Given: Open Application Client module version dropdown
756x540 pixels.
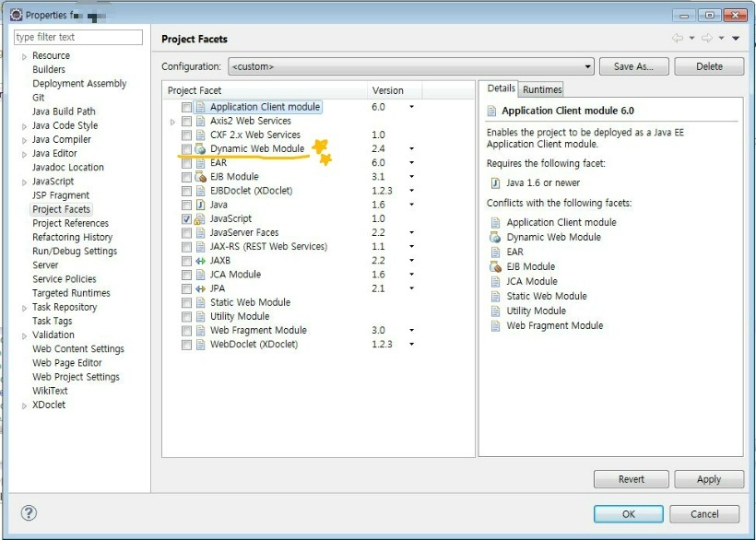Looking at the screenshot, I should click(x=412, y=107).
